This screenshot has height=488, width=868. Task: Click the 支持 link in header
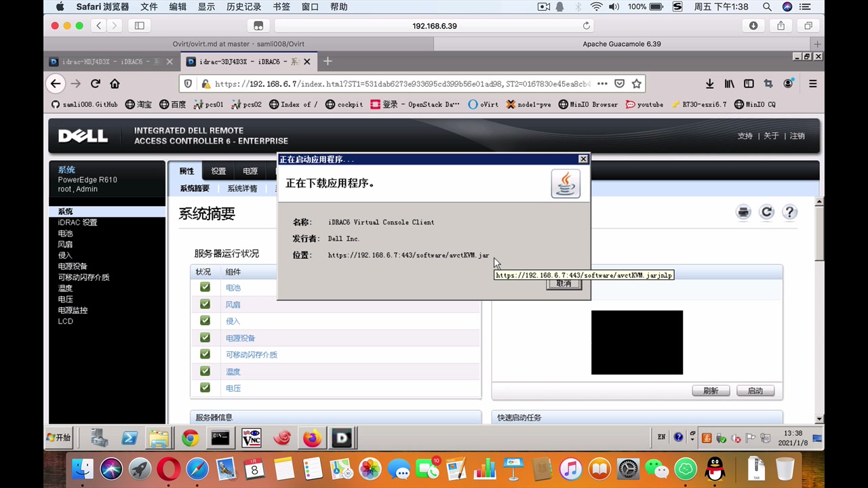(745, 136)
